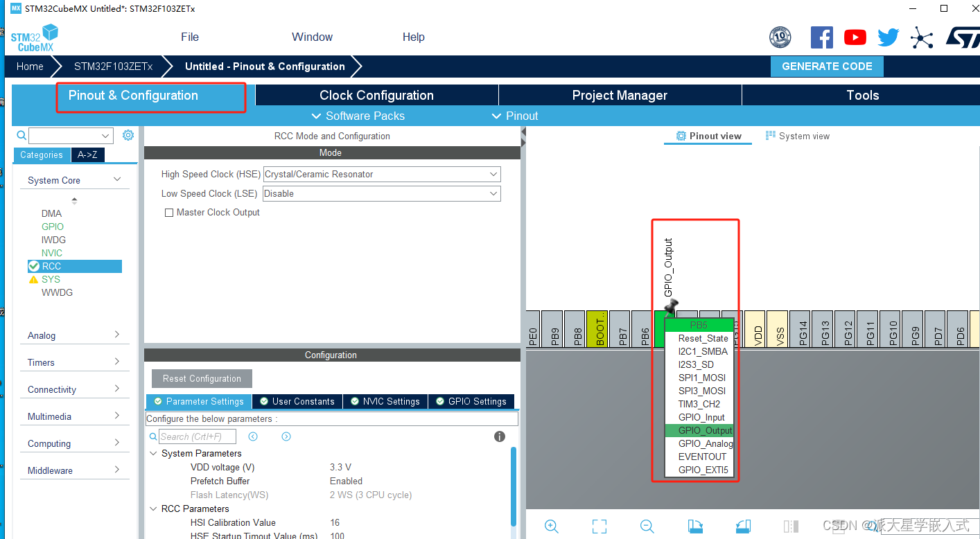The height and width of the screenshot is (539, 980).
Task: Open the Help menu
Action: click(414, 37)
